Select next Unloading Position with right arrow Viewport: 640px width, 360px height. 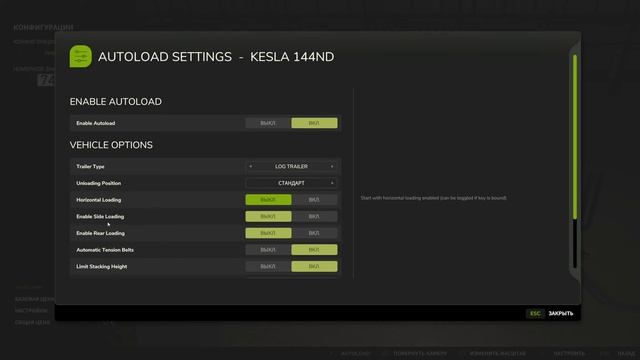(x=332, y=183)
